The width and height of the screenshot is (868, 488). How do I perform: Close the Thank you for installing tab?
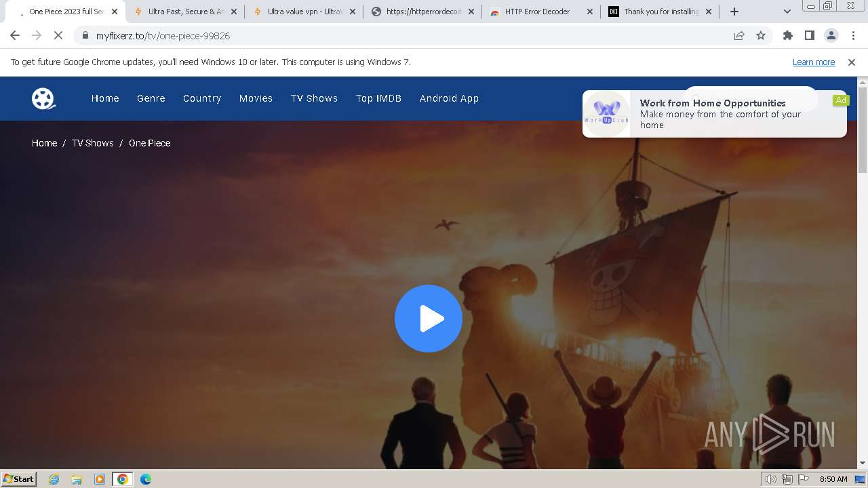[x=709, y=12]
